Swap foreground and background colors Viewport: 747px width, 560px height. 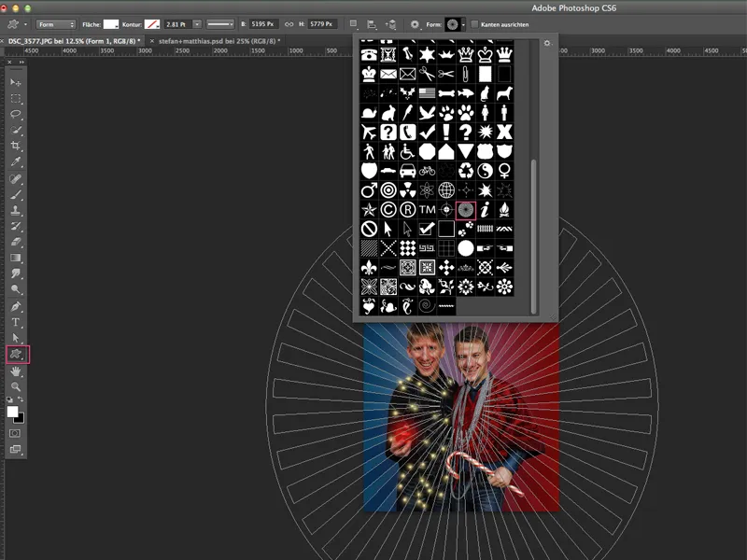[21, 399]
